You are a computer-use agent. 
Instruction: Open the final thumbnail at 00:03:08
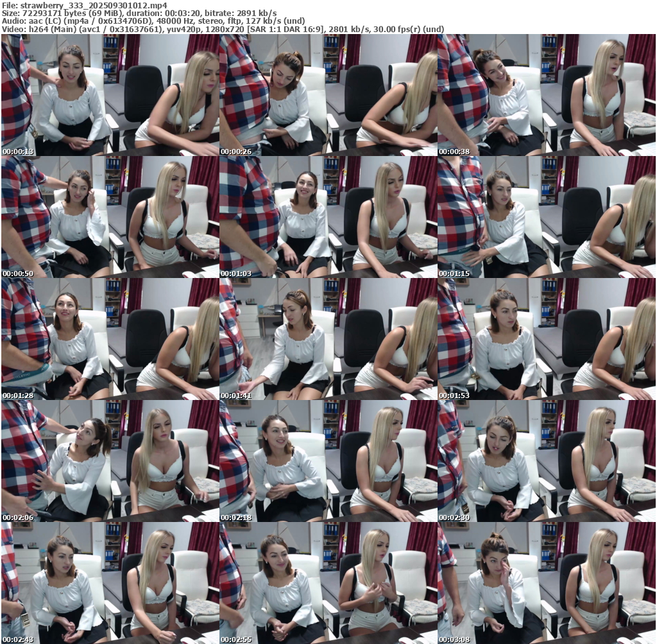point(547,583)
